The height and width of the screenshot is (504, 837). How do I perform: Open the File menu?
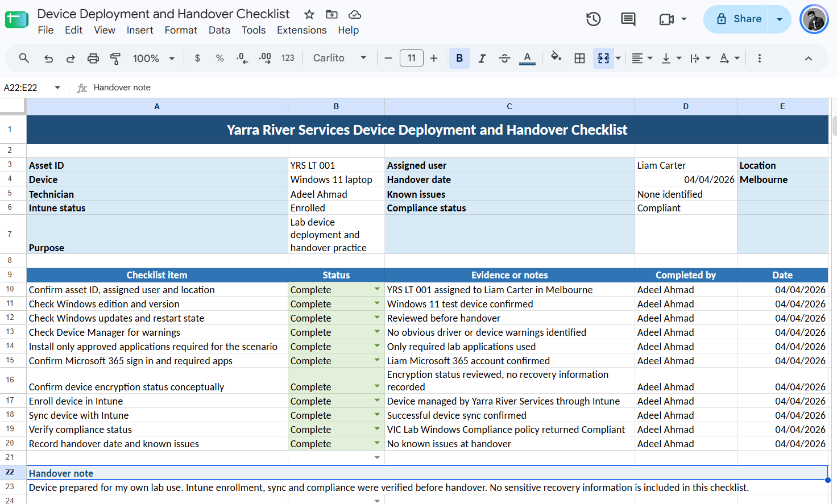pyautogui.click(x=45, y=30)
